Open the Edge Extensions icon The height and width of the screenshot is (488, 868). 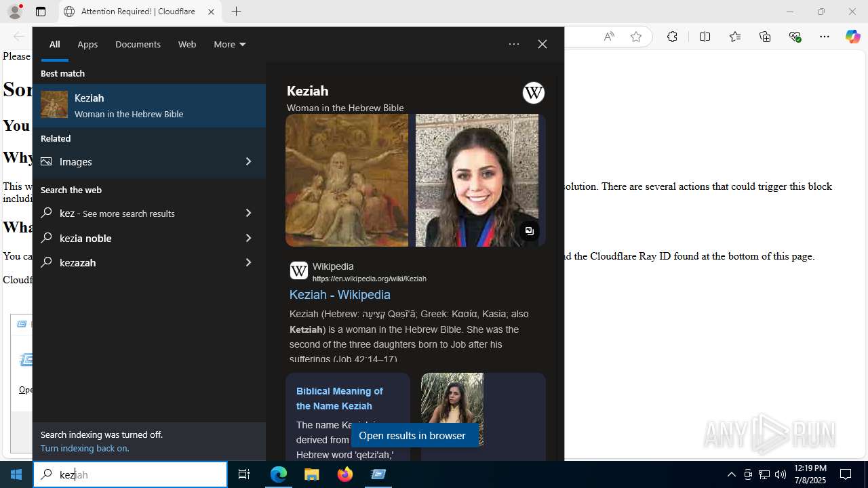pyautogui.click(x=672, y=37)
